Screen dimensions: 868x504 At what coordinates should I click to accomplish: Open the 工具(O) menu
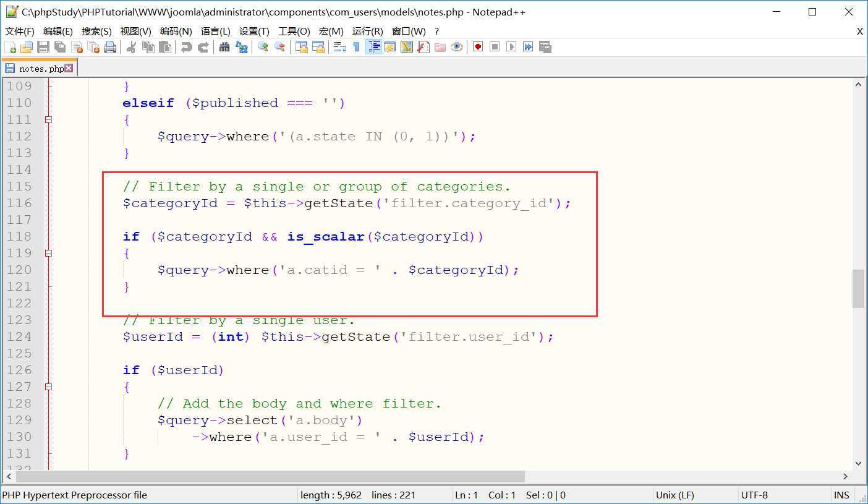coord(294,31)
